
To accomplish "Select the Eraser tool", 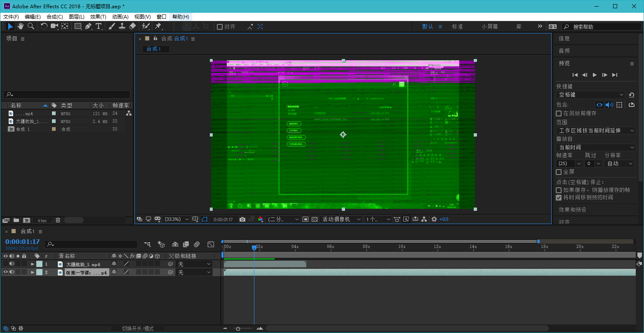I will pos(132,26).
